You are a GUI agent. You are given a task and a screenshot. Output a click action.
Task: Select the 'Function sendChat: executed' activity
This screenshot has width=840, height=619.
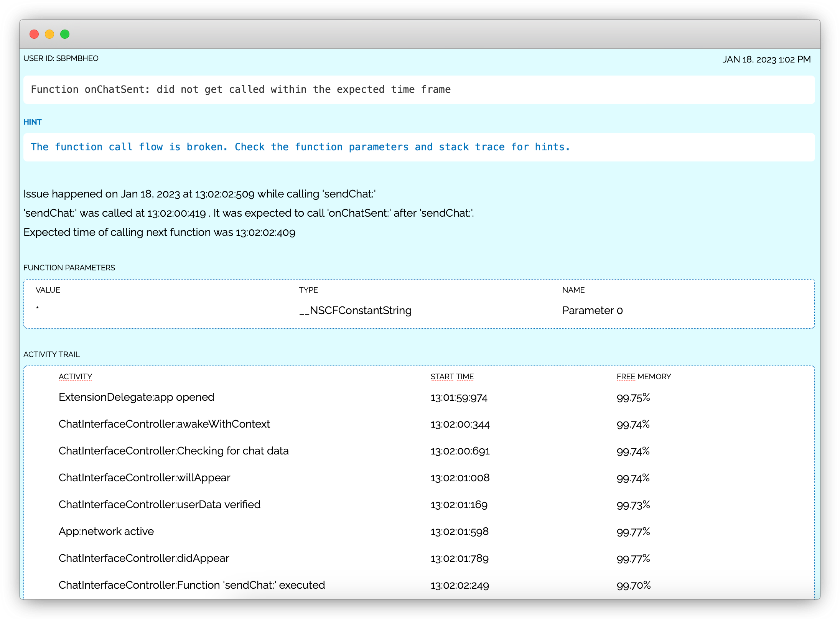[x=192, y=585]
